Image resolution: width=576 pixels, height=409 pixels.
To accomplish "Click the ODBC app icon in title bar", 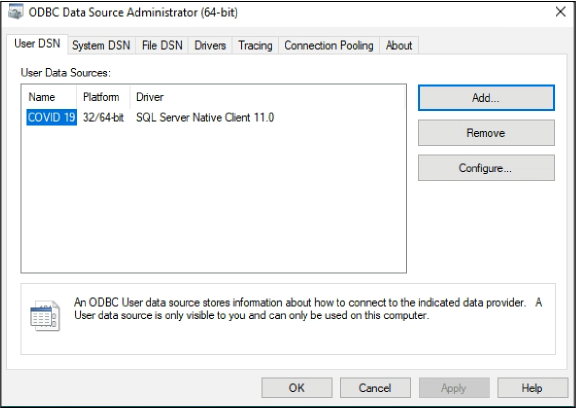I will tap(15, 12).
